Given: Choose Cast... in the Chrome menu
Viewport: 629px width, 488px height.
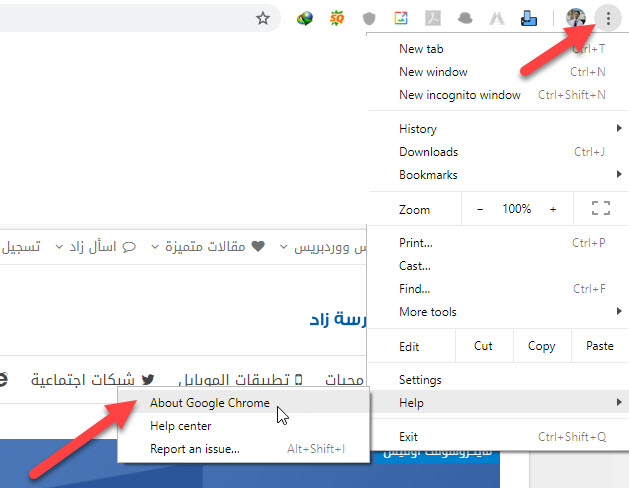Looking at the screenshot, I should point(498,266).
